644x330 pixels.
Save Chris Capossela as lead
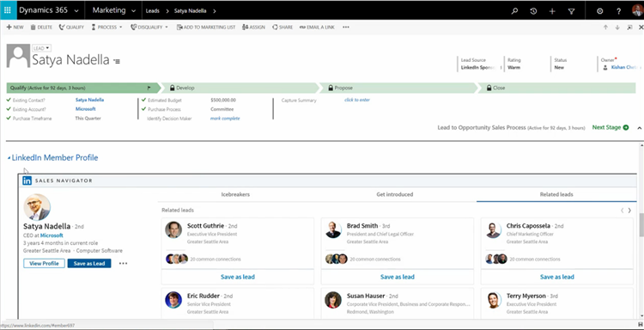point(557,277)
